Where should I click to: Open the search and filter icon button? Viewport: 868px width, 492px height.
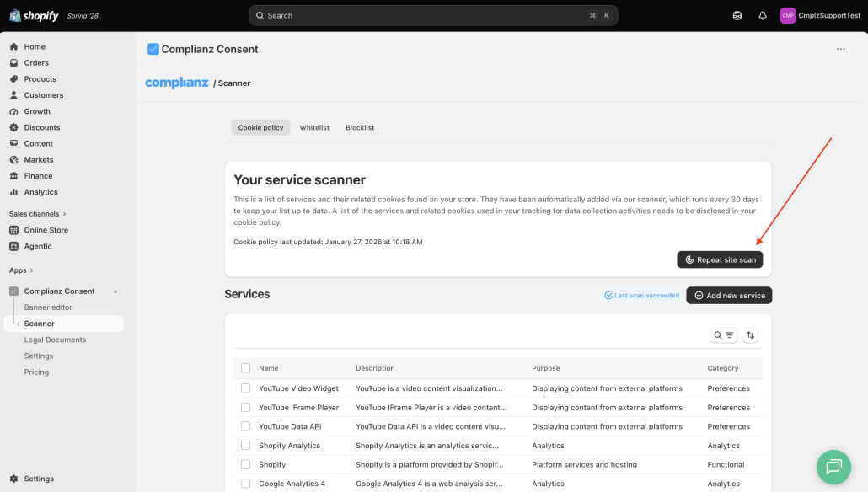coord(723,334)
